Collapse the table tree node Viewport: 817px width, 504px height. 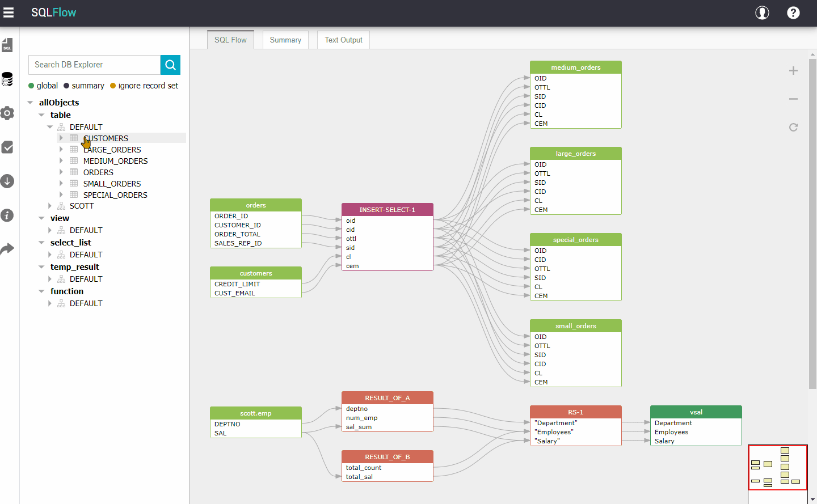pyautogui.click(x=41, y=115)
